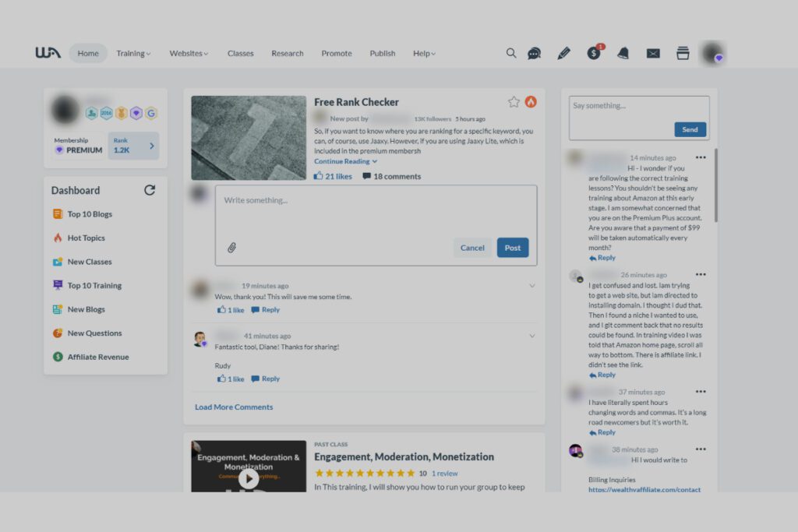Open options for 37 minutes ago message
This screenshot has width=798, height=532.
(x=701, y=392)
